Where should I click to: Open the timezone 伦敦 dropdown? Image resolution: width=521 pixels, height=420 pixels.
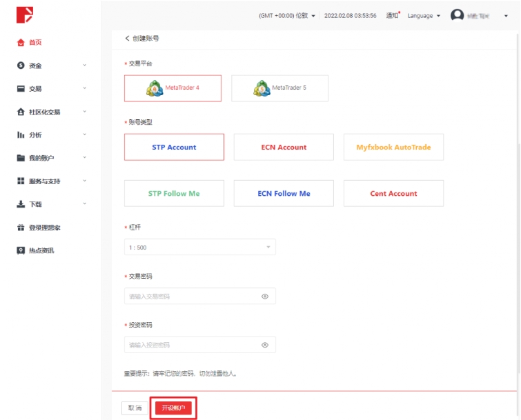tap(287, 16)
